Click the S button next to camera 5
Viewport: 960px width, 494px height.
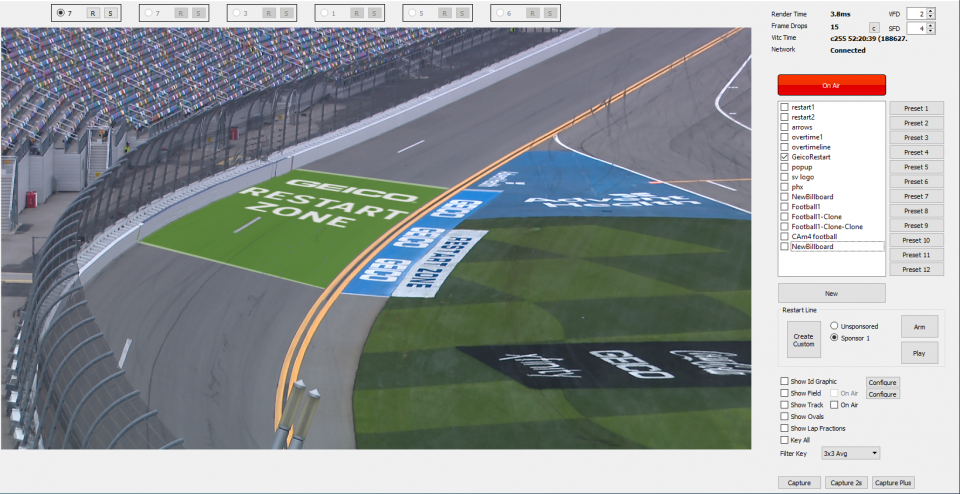click(462, 13)
